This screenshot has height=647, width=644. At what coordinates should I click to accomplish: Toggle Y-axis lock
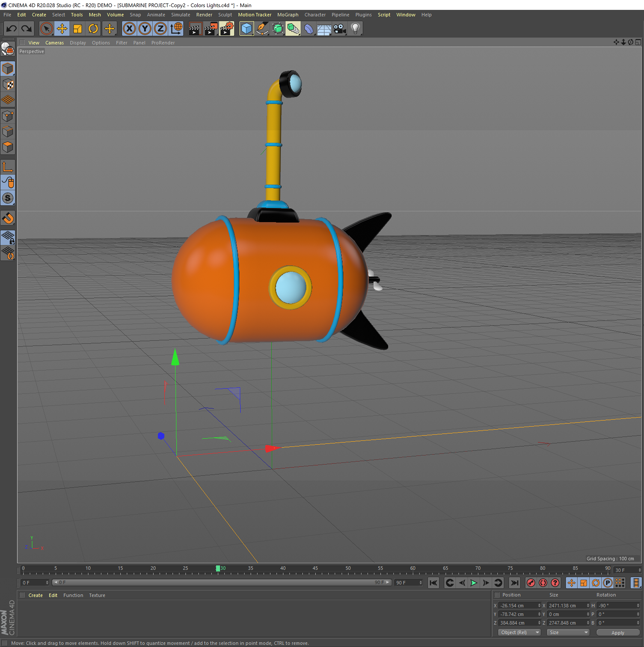(x=145, y=29)
